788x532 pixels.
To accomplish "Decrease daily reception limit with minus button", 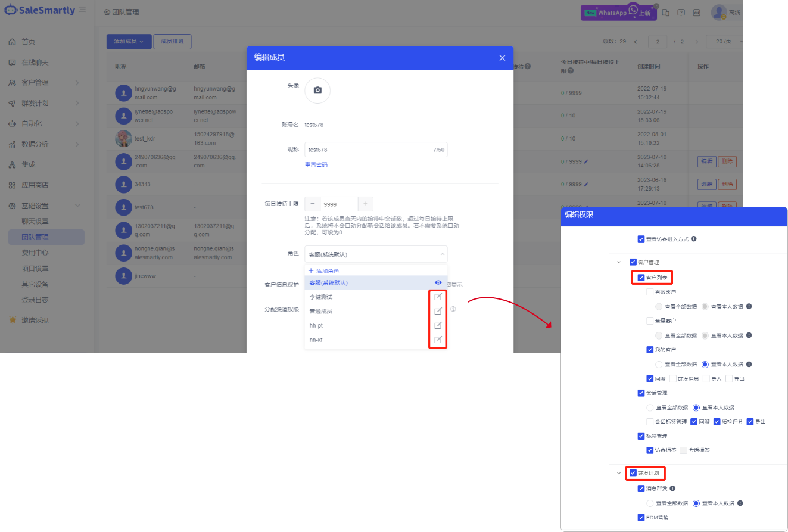I will [312, 204].
